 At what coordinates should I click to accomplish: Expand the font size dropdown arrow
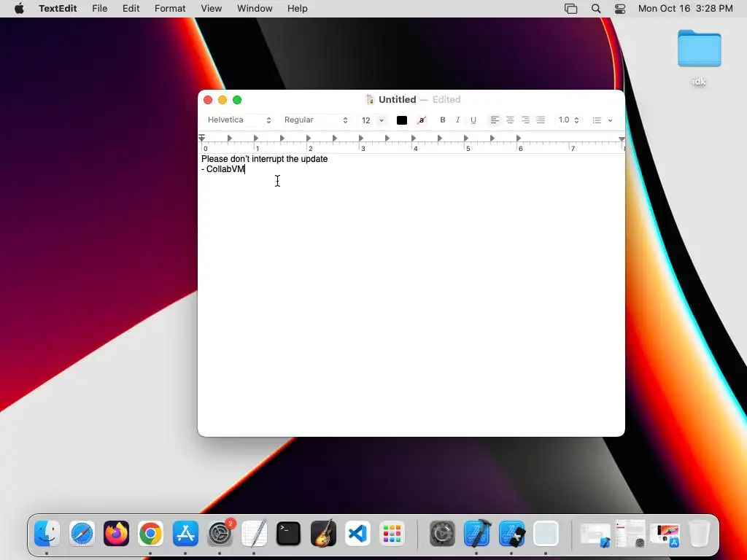(x=382, y=120)
